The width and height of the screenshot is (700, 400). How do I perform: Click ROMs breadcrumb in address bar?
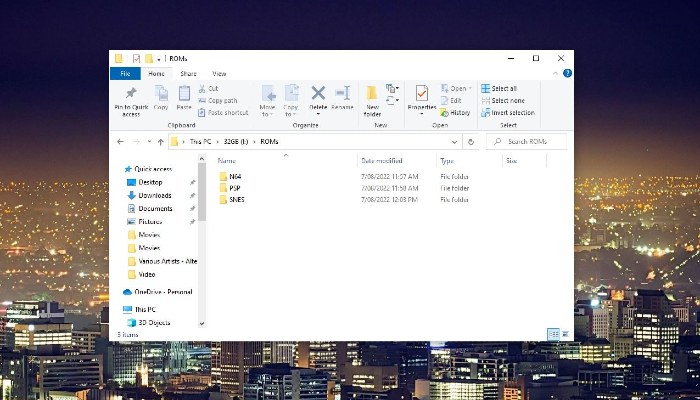click(x=269, y=142)
